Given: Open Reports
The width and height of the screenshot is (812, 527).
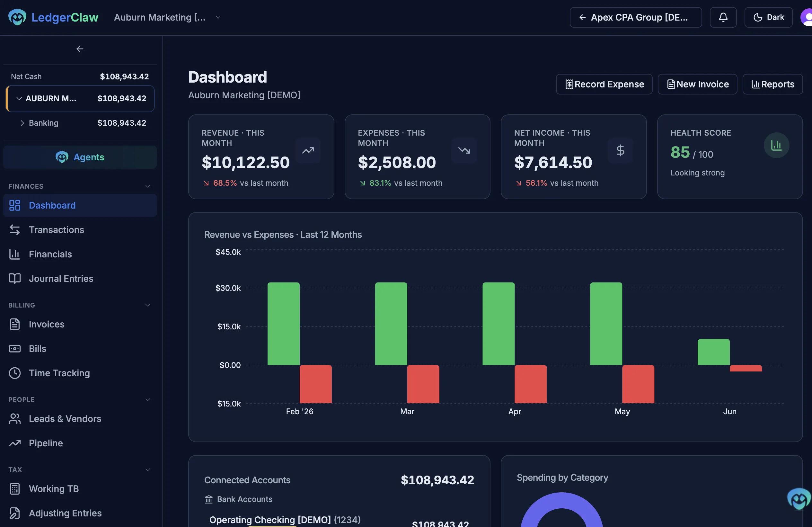Looking at the screenshot, I should [772, 84].
